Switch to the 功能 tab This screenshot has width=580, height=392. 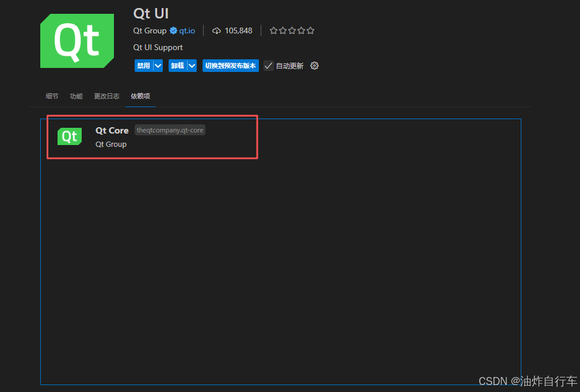point(76,96)
